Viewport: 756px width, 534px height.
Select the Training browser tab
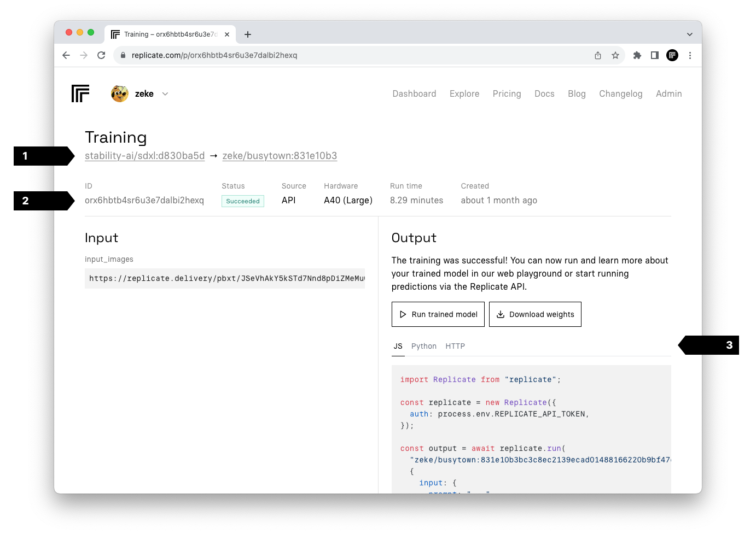coord(171,34)
